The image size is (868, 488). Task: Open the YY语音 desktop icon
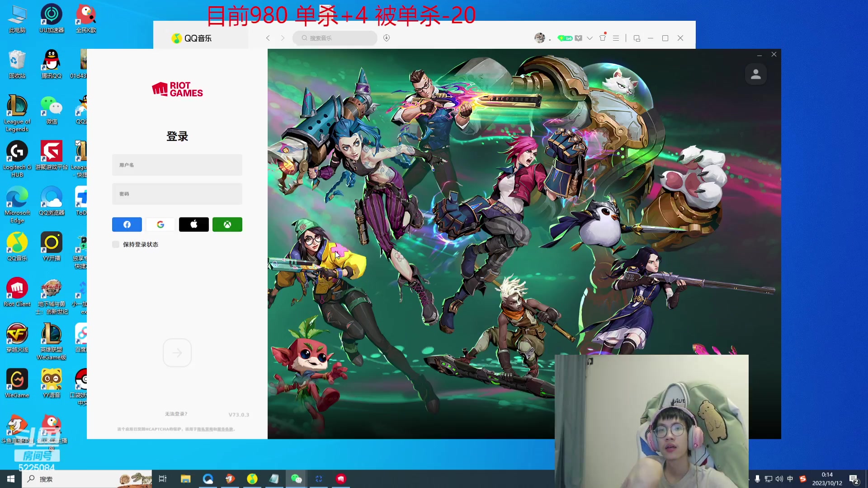(x=52, y=384)
